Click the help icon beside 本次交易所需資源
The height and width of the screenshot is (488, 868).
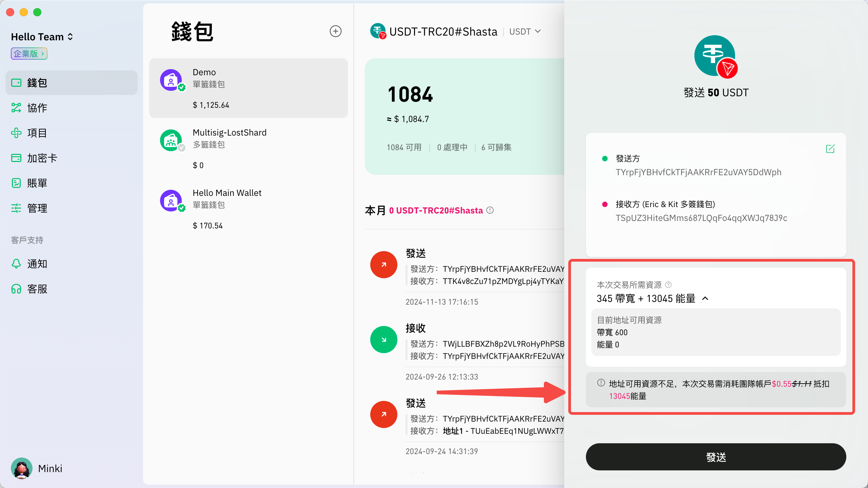tap(668, 285)
